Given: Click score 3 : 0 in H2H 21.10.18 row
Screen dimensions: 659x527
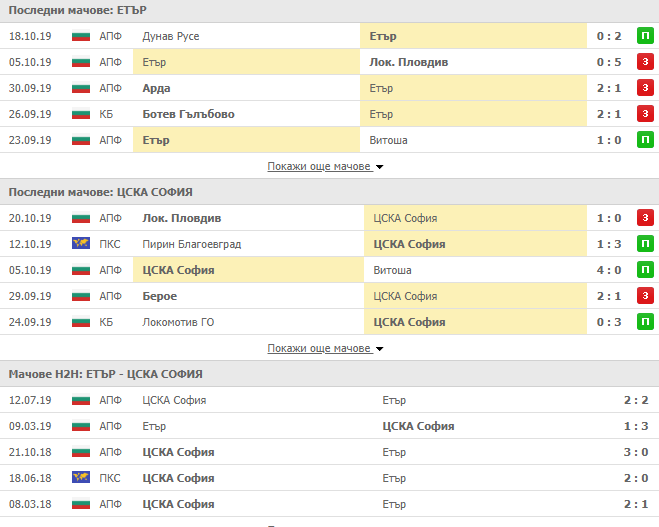Looking at the screenshot, I should pos(636,452).
